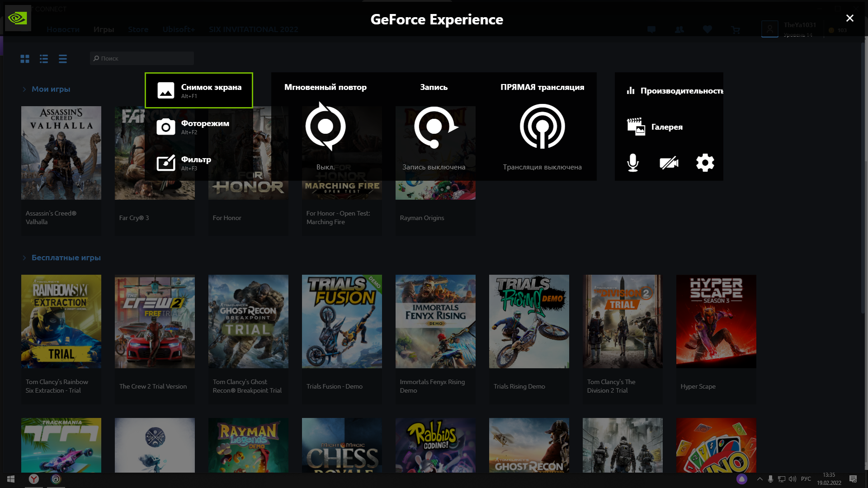Open the Windows notification center
The width and height of the screenshot is (868, 488).
coord(853,479)
